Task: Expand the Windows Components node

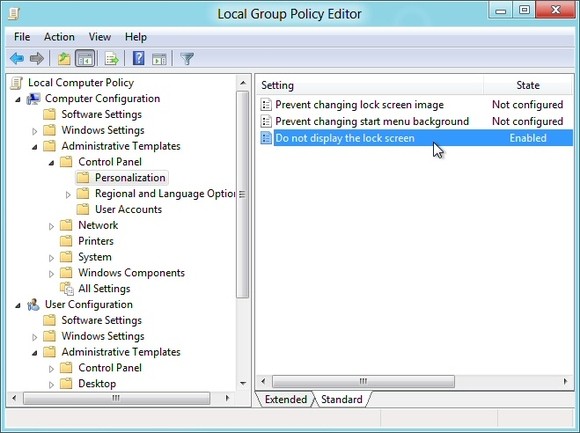Action: point(51,274)
